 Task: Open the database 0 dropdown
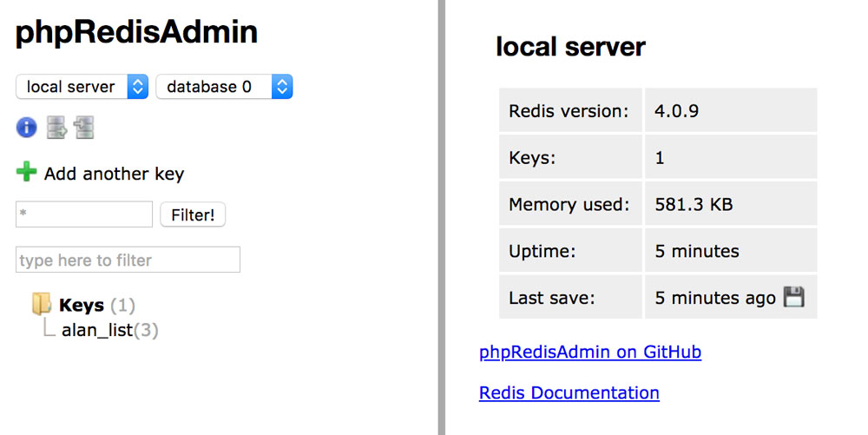(224, 87)
